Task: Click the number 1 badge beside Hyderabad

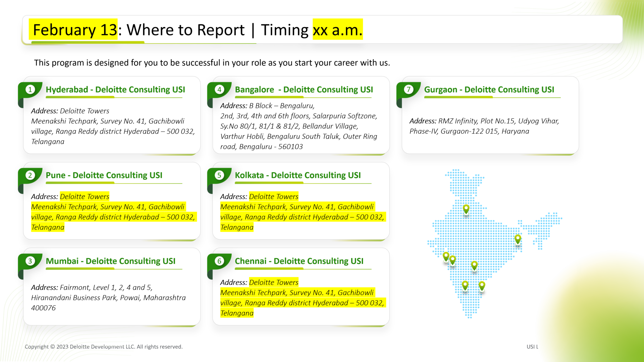Action: 30,90
